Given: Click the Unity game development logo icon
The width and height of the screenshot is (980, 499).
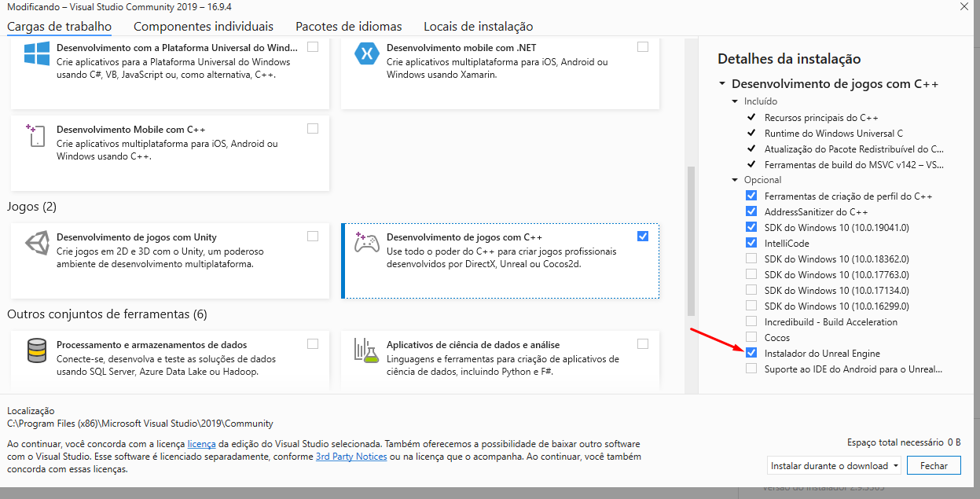Looking at the screenshot, I should [37, 243].
